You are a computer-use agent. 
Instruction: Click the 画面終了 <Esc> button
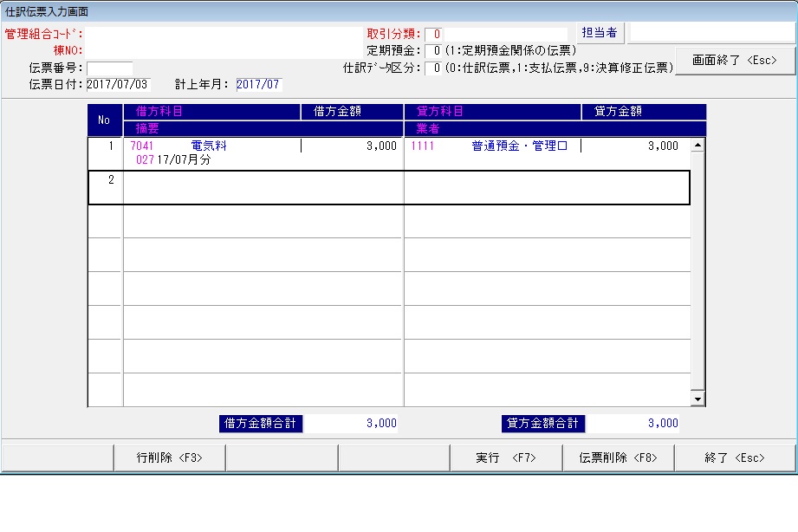(x=735, y=61)
